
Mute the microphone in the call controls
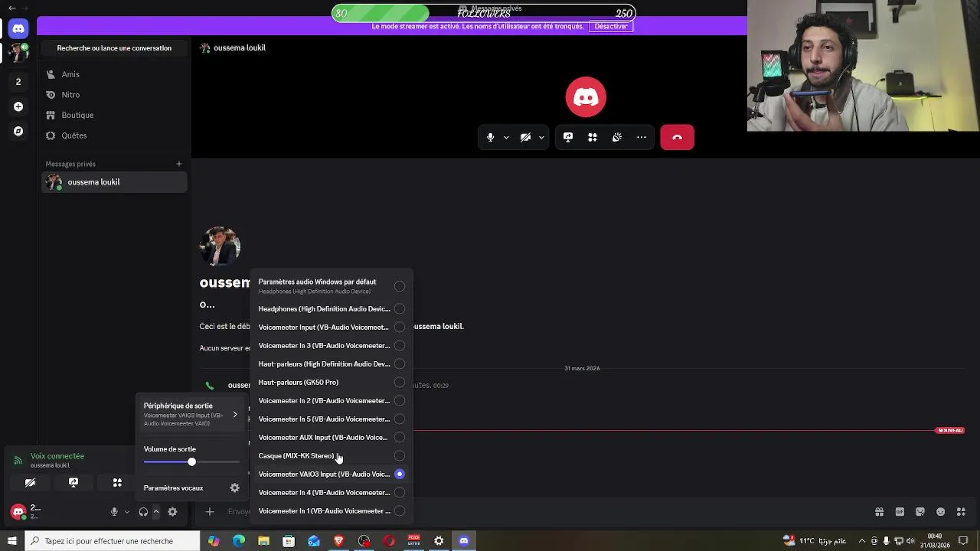point(491,138)
